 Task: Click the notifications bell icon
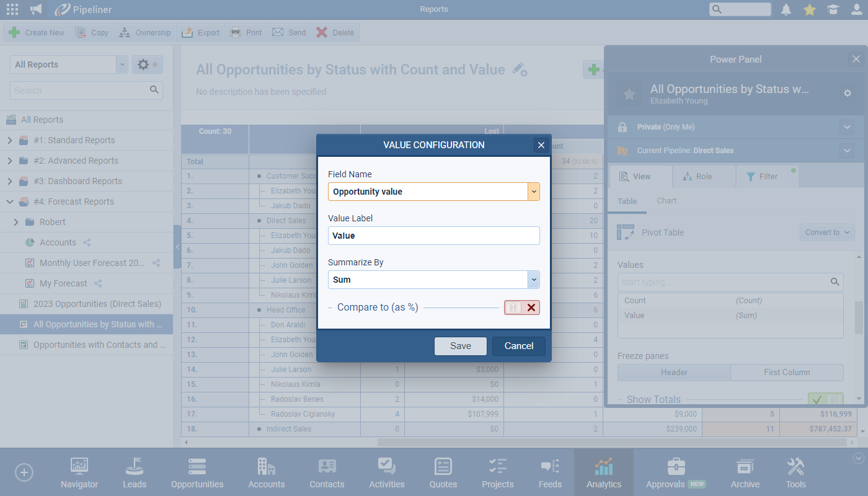point(786,9)
